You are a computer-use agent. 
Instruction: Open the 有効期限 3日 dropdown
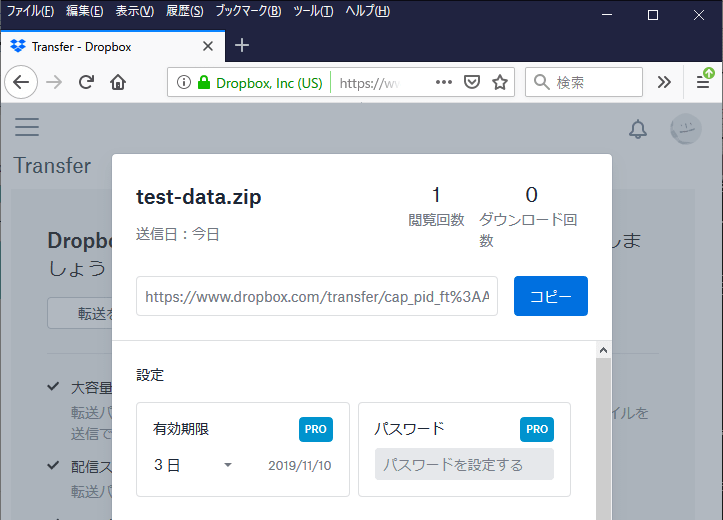(x=193, y=465)
